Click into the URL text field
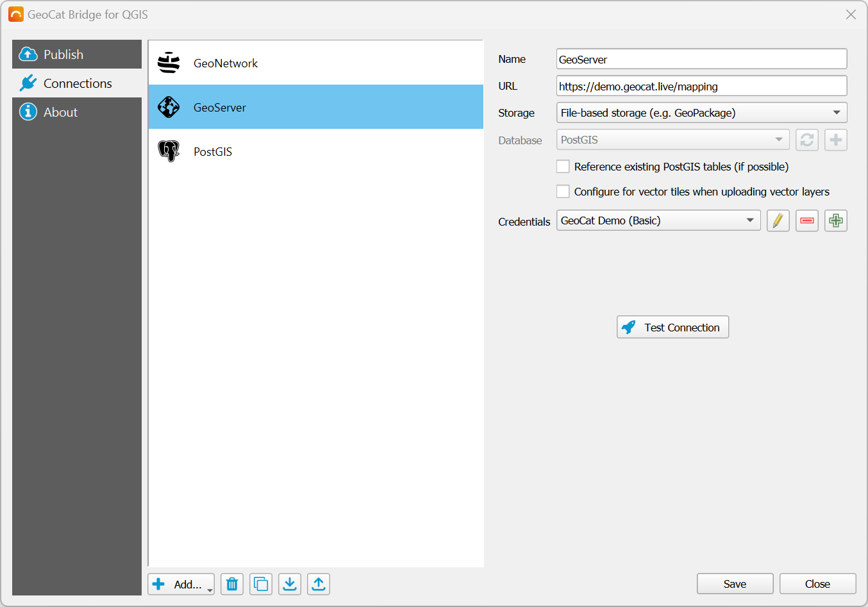This screenshot has height=607, width=868. coord(701,86)
